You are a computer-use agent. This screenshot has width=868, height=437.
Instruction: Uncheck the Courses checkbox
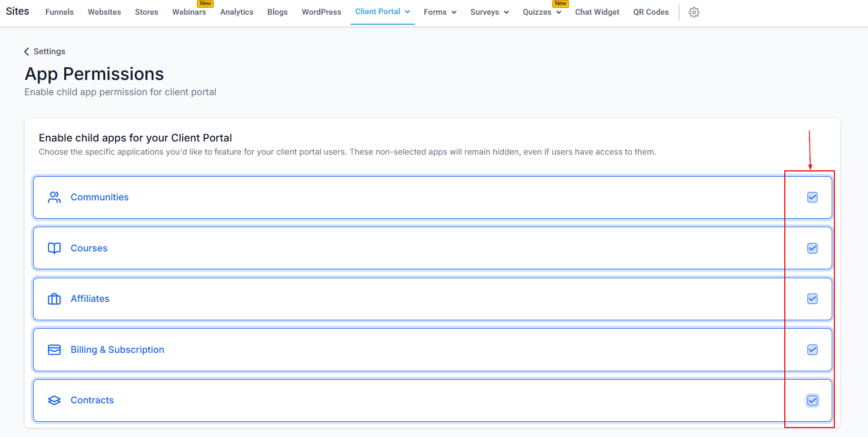tap(812, 248)
